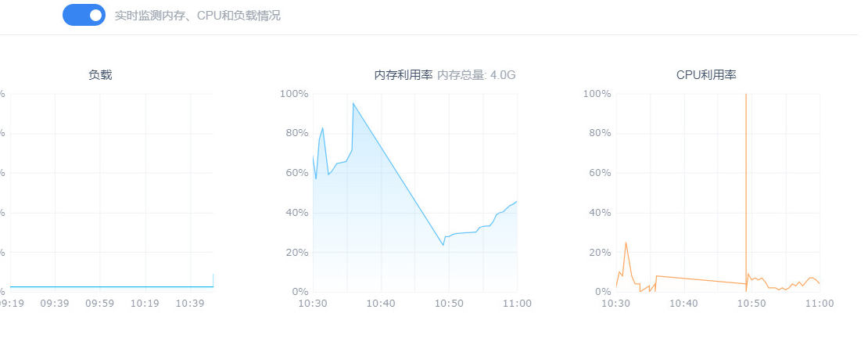Toggle off the real-time monitoring switch
Image resolution: width=868 pixels, height=338 pixels.
(x=84, y=15)
